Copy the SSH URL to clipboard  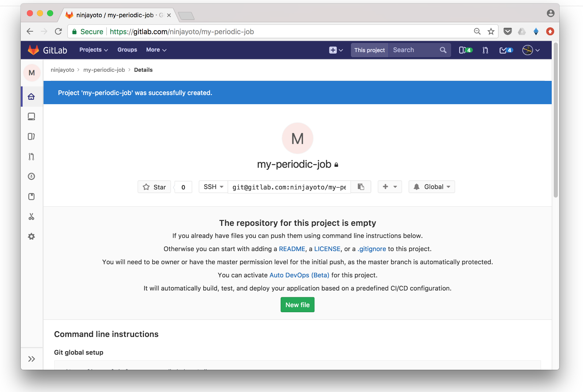[361, 187]
